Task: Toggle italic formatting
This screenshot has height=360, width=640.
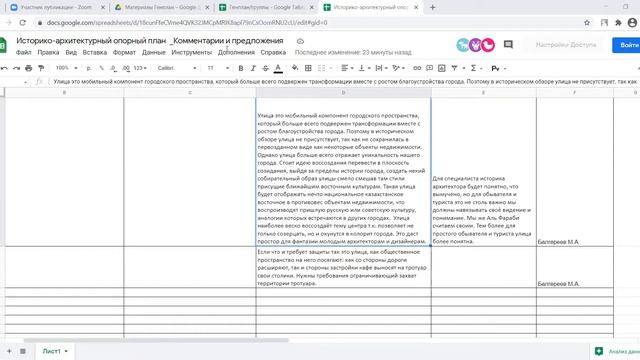Action: point(253,68)
